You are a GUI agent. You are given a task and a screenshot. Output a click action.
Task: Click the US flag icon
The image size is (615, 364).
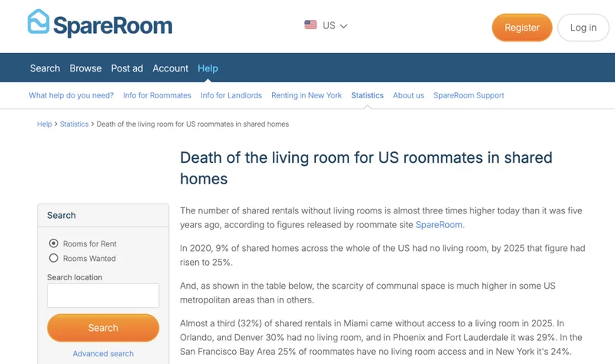[311, 25]
